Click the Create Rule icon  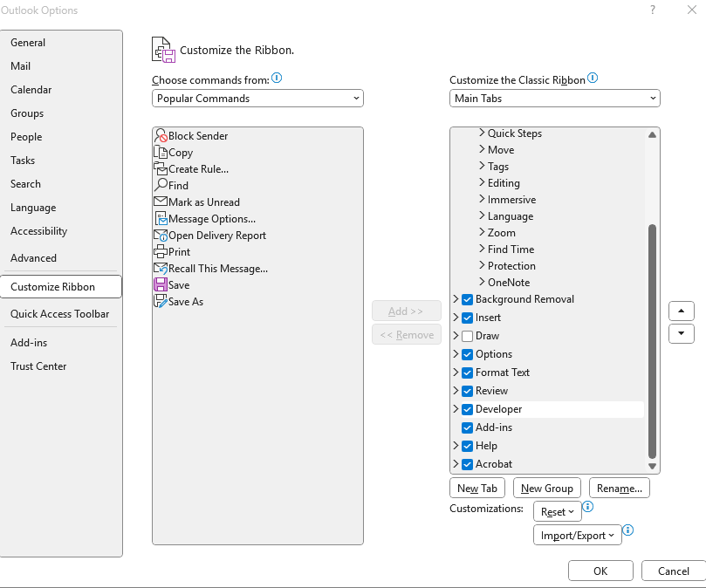tap(161, 169)
